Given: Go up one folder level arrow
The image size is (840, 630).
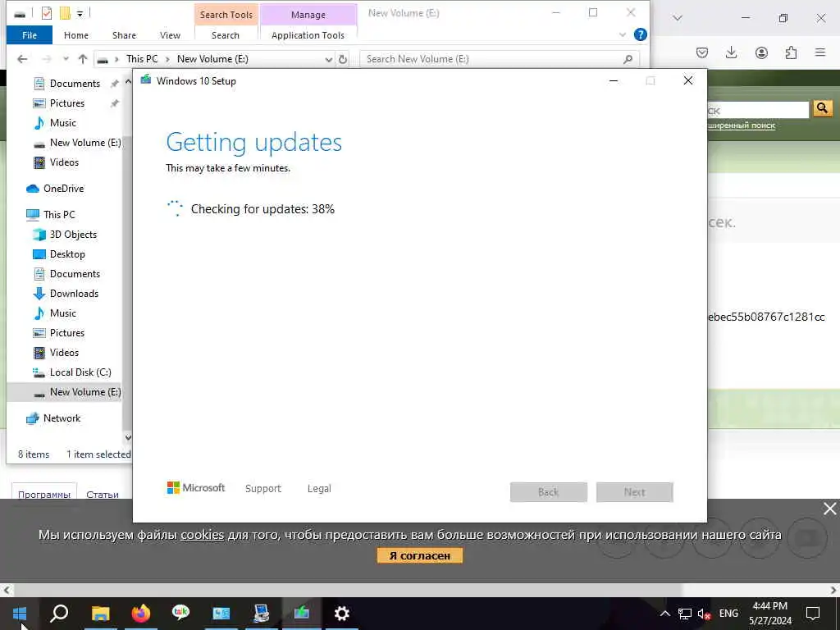Looking at the screenshot, I should pos(83,59).
